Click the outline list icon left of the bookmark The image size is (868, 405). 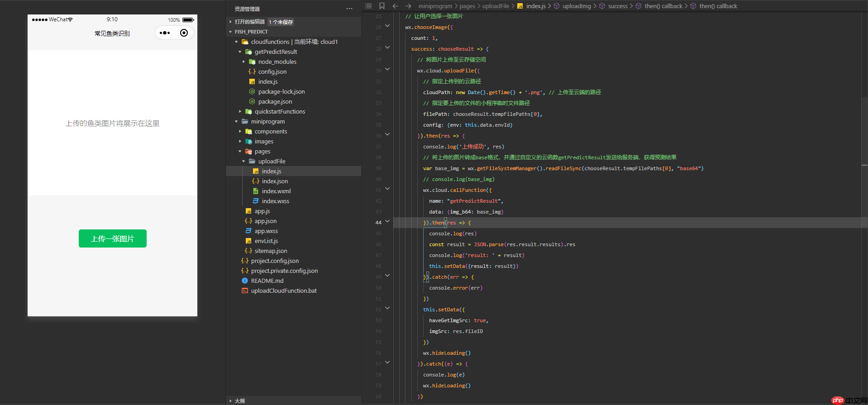click(368, 6)
